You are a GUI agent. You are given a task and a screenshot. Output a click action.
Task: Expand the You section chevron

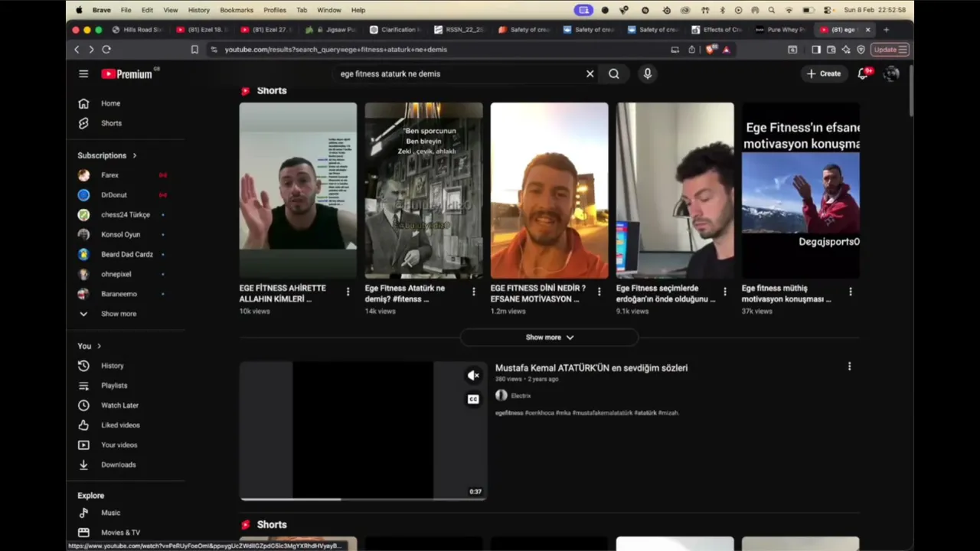click(x=99, y=346)
